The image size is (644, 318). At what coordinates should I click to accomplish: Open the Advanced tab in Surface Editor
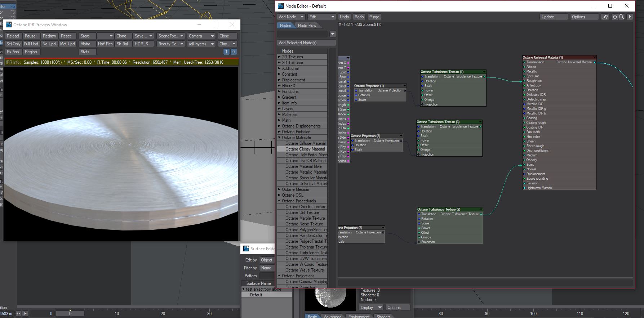click(x=333, y=317)
